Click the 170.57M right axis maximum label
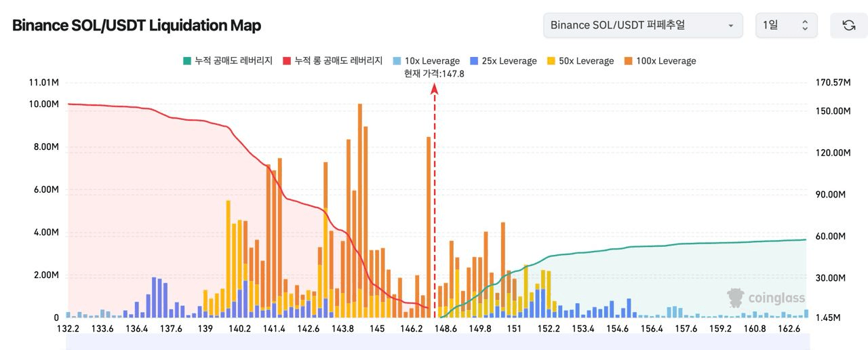Viewport: 868px width, 350px height. [x=832, y=83]
